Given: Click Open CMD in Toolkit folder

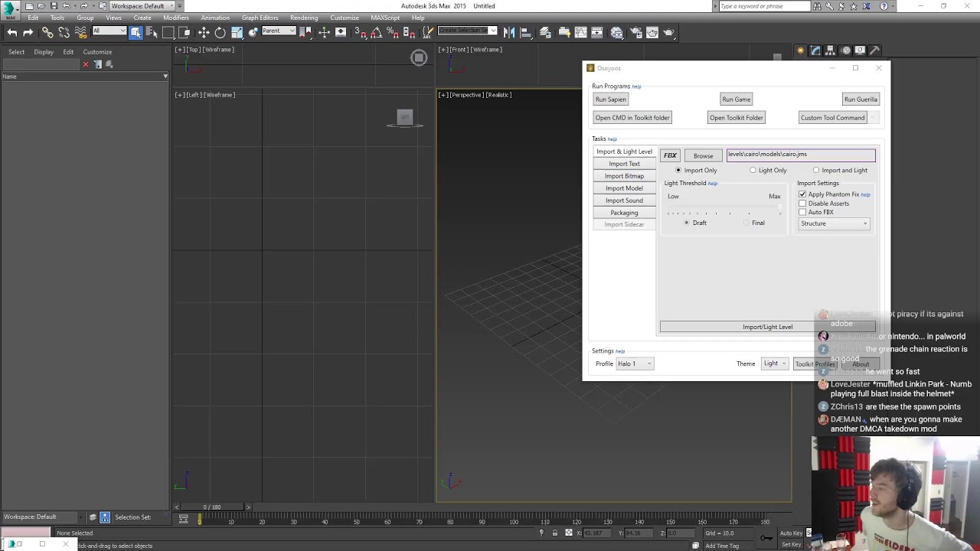Looking at the screenshot, I should [632, 118].
